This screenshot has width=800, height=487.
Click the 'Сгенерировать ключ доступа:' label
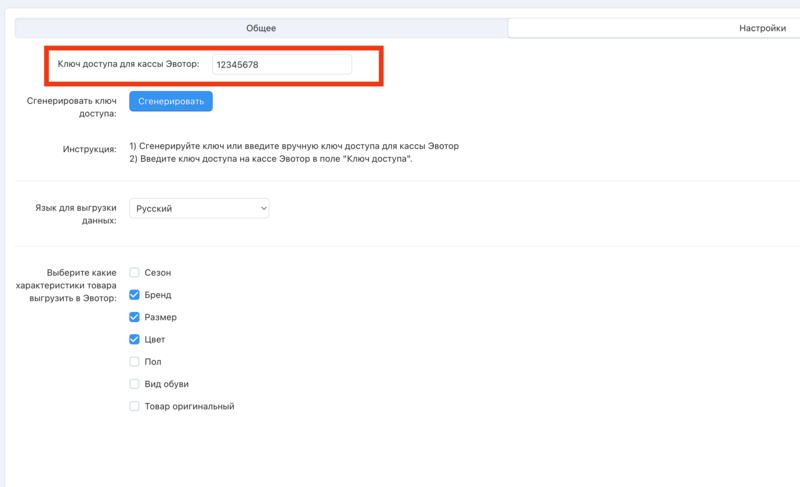[x=71, y=107]
